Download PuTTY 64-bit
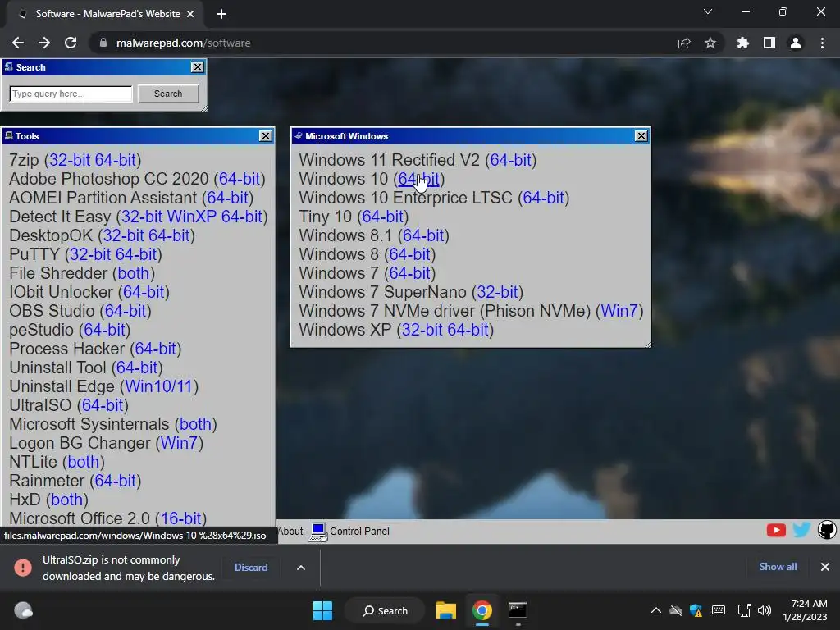The width and height of the screenshot is (840, 630). pos(136,254)
